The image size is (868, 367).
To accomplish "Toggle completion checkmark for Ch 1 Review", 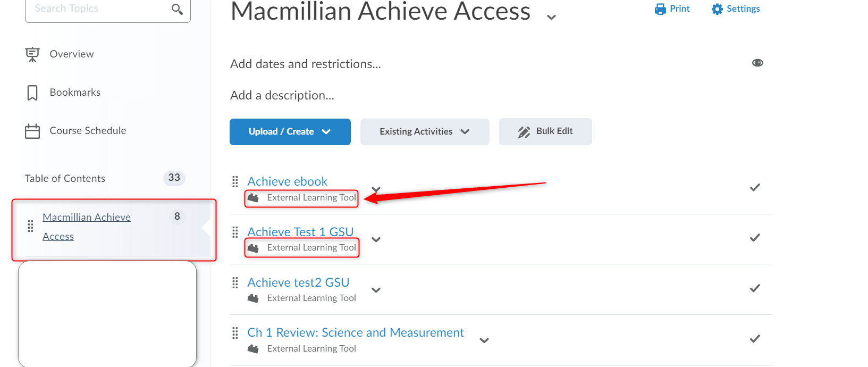I will point(755,339).
